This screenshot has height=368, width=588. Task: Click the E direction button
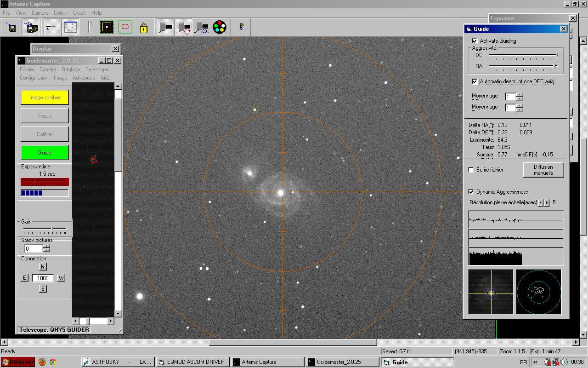coord(24,278)
